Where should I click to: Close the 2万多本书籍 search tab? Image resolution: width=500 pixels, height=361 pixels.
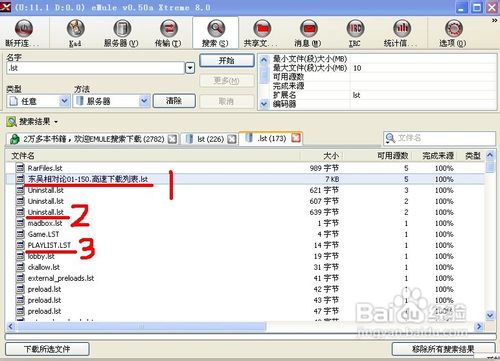(172, 139)
